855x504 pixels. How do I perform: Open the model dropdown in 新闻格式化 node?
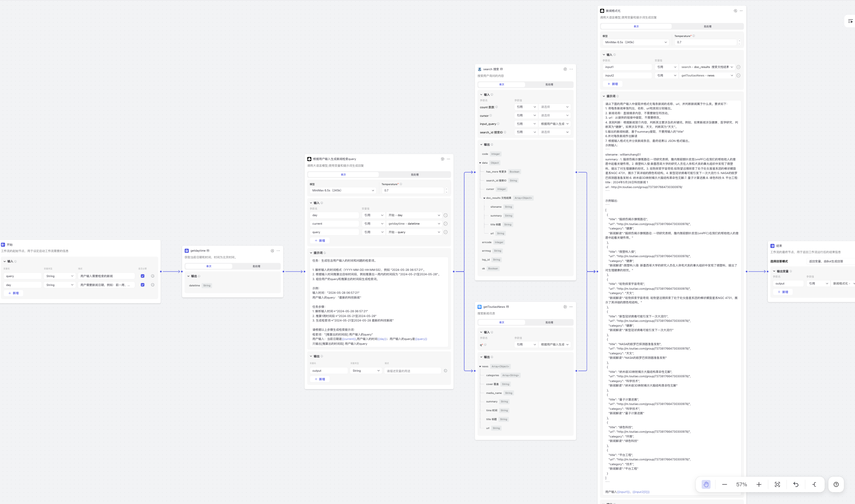[x=636, y=42]
